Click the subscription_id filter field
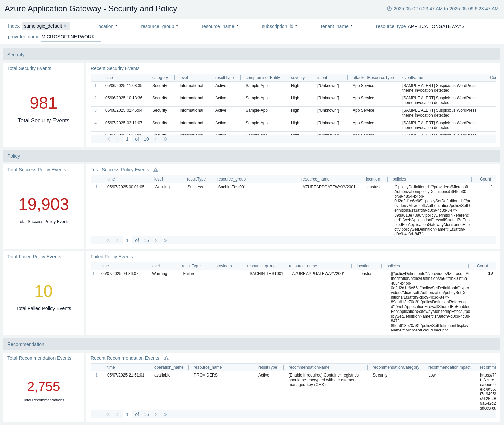The height and width of the screenshot is (425, 504). point(303,26)
